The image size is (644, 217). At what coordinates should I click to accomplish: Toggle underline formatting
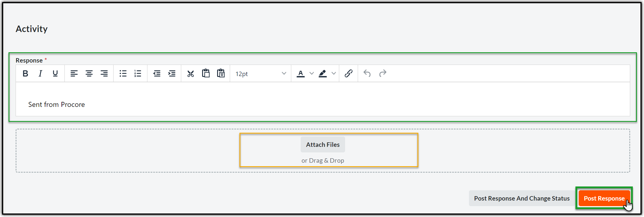click(x=55, y=73)
